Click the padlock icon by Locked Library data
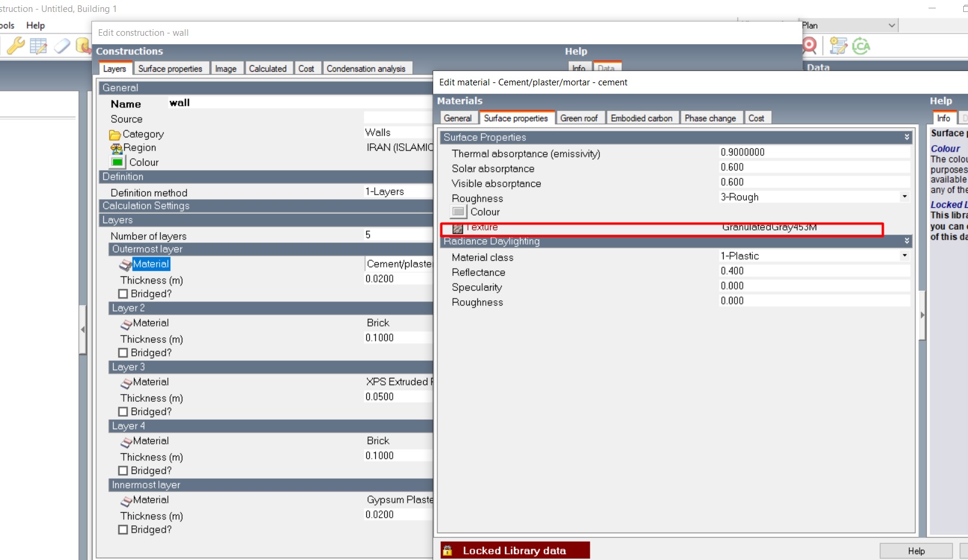968x560 pixels. coord(448,550)
